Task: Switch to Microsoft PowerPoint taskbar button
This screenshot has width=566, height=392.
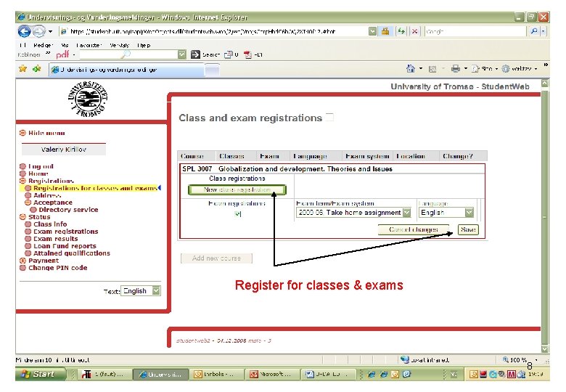Action: (x=273, y=375)
